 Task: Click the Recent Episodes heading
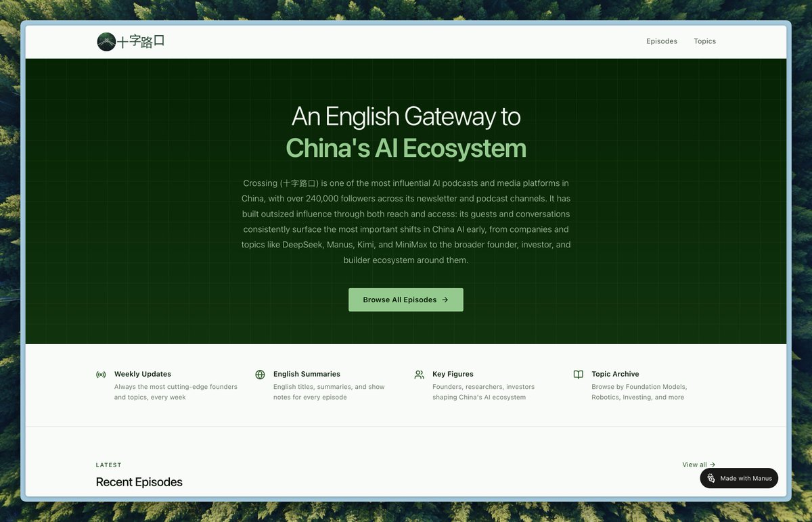point(139,482)
